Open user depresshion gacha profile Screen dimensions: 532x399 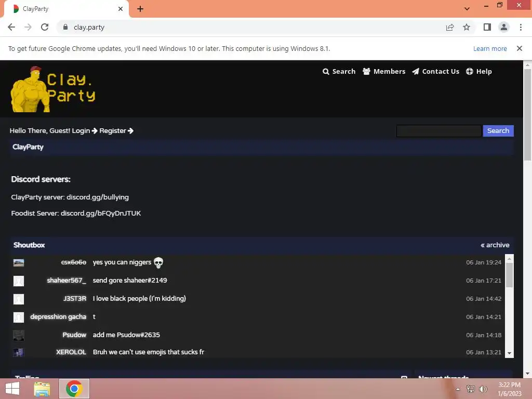click(x=58, y=316)
